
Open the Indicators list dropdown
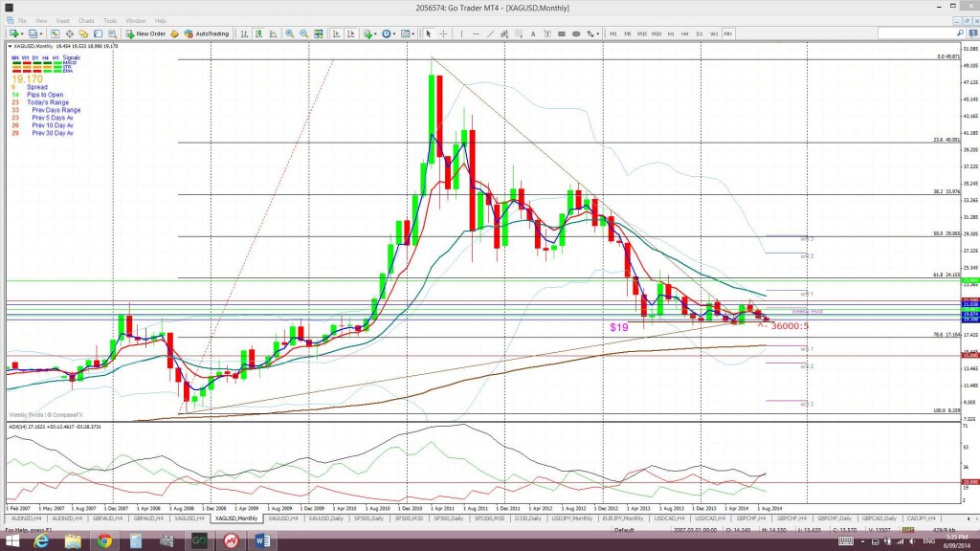pyautogui.click(x=375, y=33)
